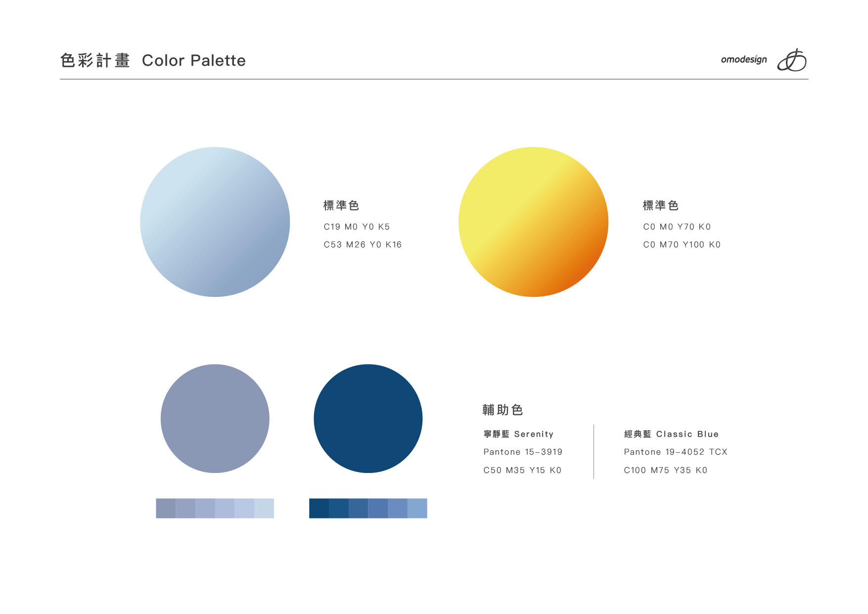The image size is (868, 614).
Task: Select the C100 M75 Y35 K0 text
Action: 665,470
